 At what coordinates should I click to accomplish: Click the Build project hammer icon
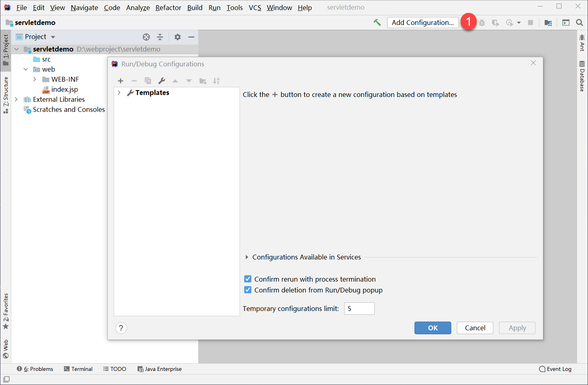[377, 23]
